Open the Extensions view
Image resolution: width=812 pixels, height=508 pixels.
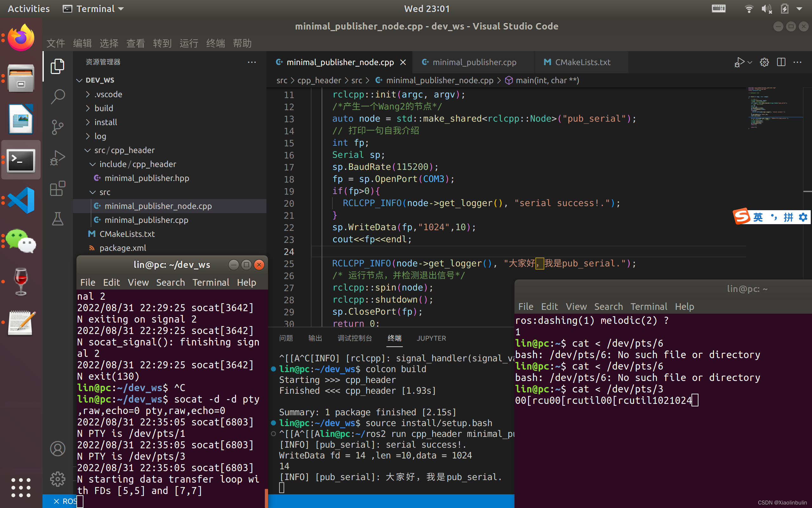point(57,189)
